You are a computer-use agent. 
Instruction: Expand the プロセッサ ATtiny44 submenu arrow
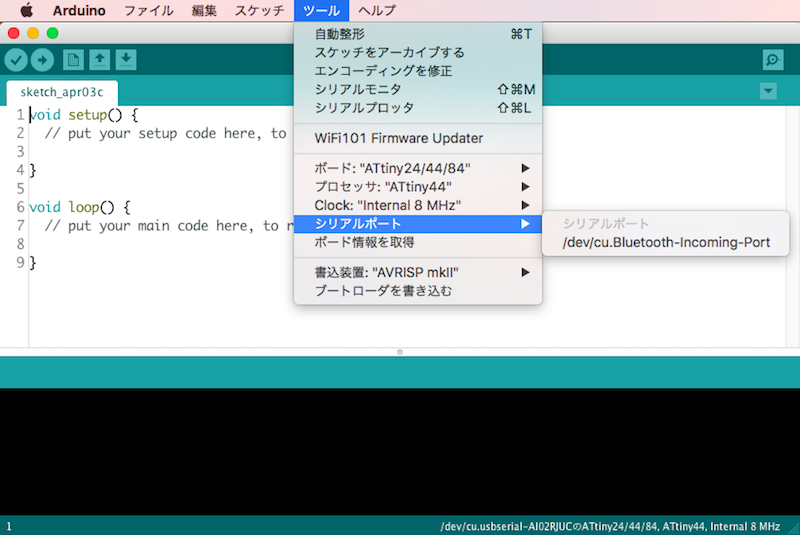tap(525, 187)
